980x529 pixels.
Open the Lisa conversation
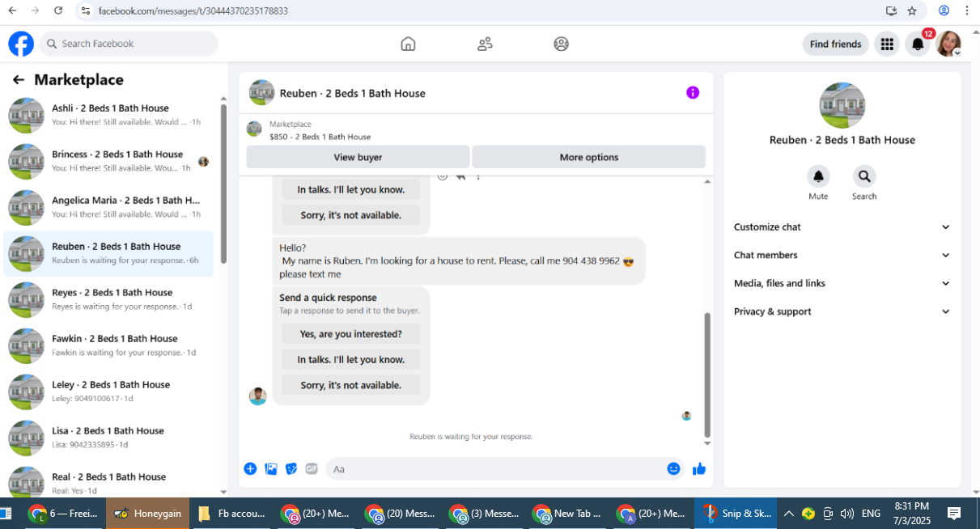[109, 438]
